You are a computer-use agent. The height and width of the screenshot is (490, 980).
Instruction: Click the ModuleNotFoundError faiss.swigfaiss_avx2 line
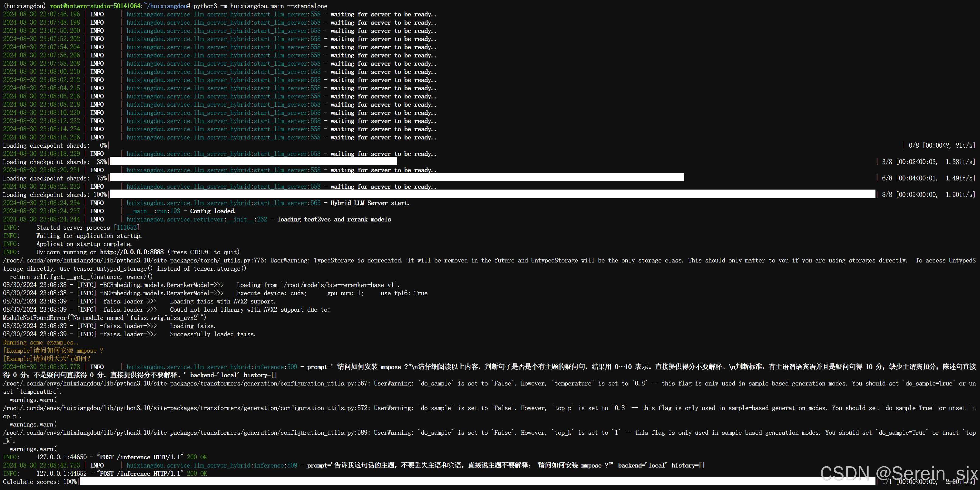(104, 318)
